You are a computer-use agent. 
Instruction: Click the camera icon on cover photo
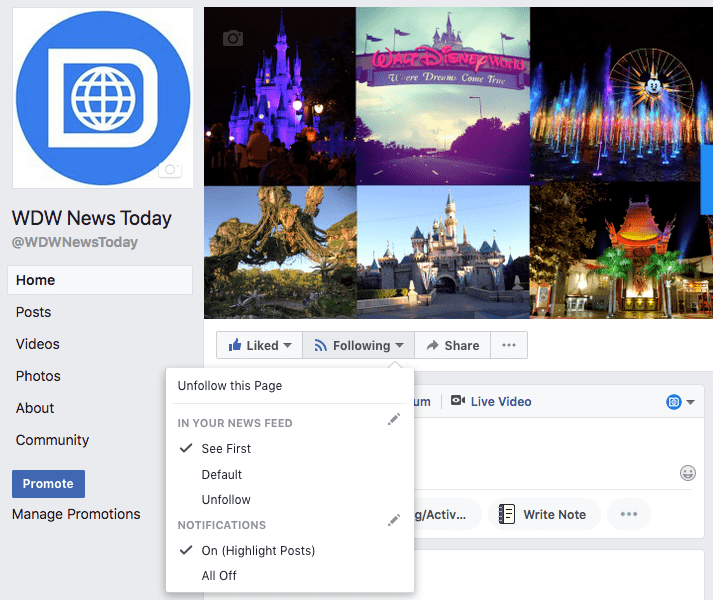point(233,38)
